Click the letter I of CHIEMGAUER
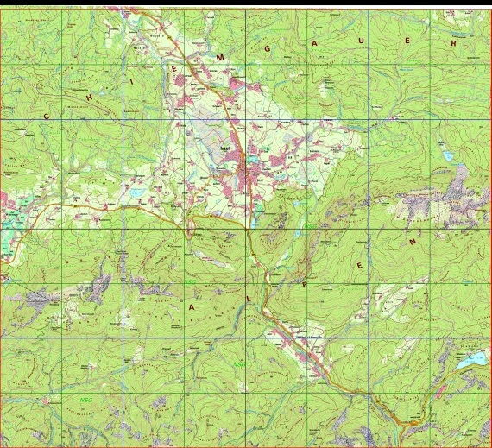Image resolution: width=492 pixels, height=448 pixels. pyautogui.click(x=132, y=82)
